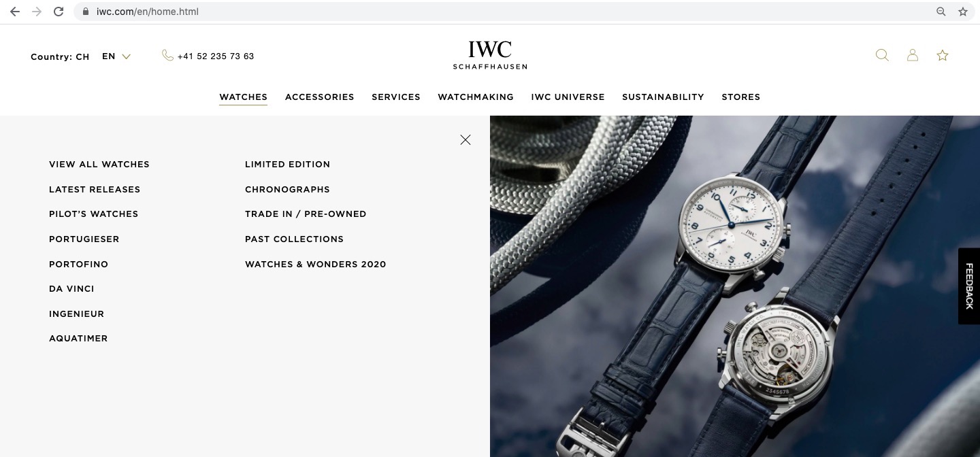Change the Country: CH selector
This screenshot has height=457, width=980.
pos(60,57)
